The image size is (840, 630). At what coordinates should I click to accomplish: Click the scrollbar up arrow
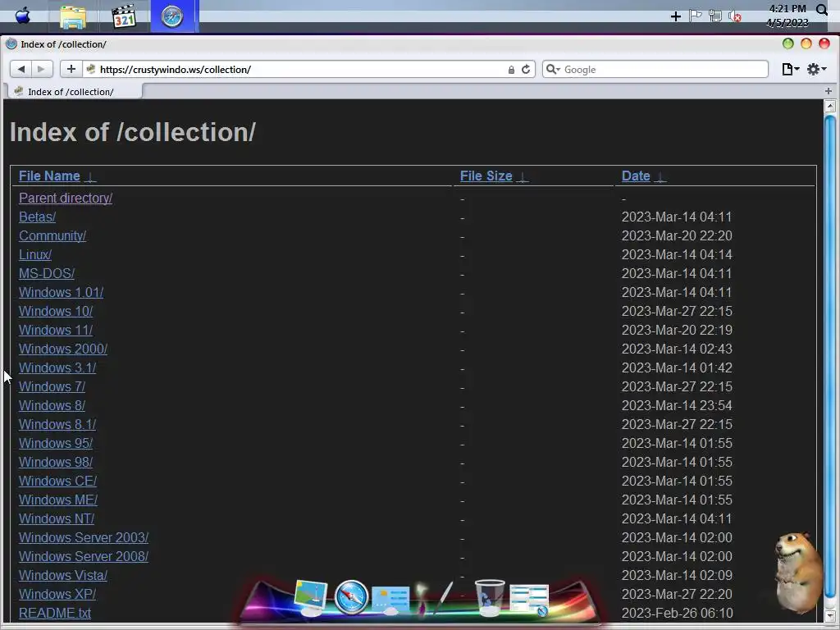coord(830,106)
